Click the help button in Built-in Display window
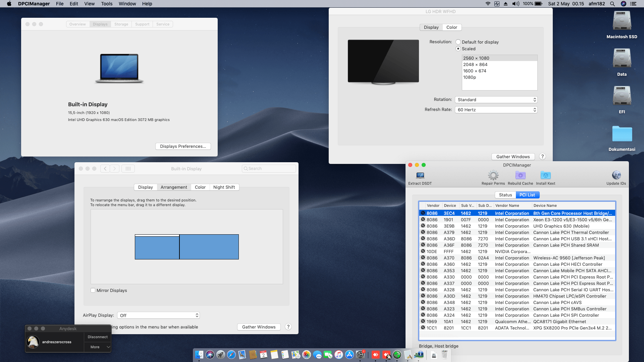Viewport: 644px width, 362px height. (288, 327)
